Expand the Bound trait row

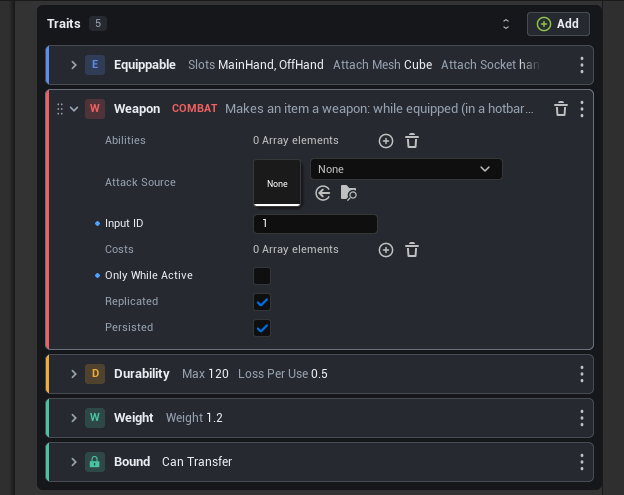pyautogui.click(x=74, y=462)
